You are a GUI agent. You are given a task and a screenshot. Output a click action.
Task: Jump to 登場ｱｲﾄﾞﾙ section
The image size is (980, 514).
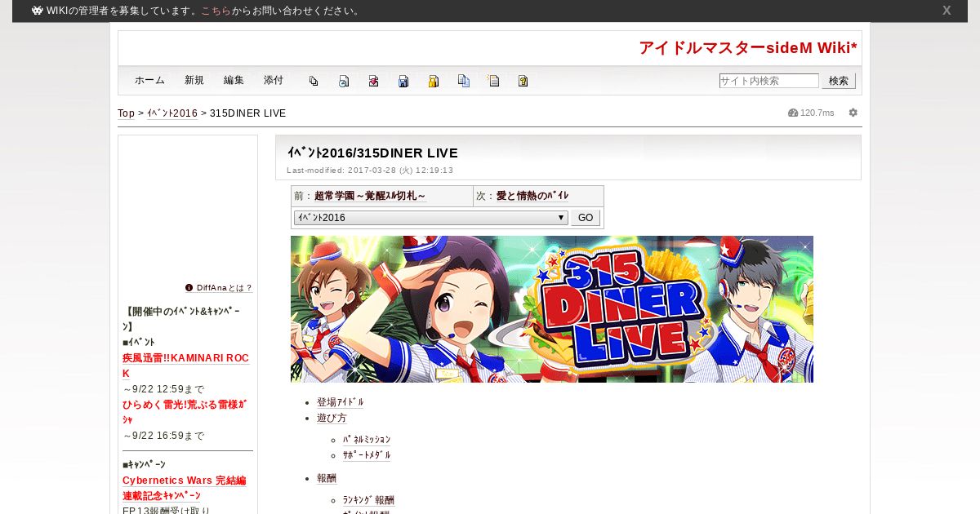(341, 402)
